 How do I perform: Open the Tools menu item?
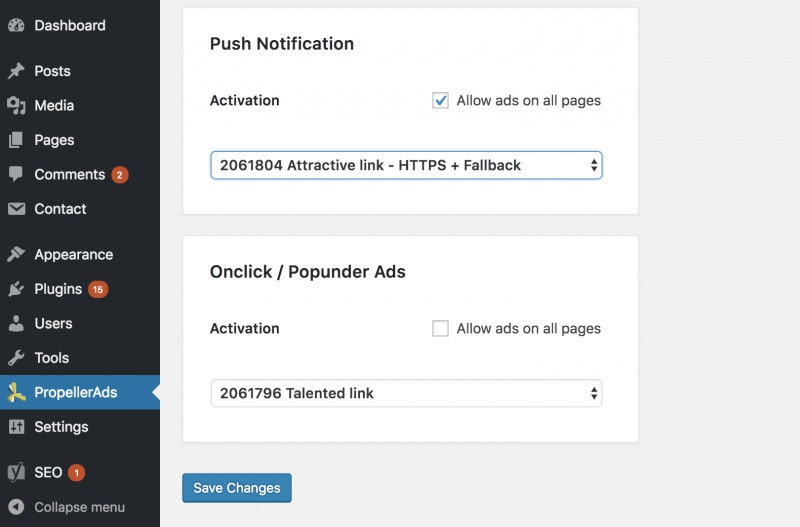pos(51,357)
